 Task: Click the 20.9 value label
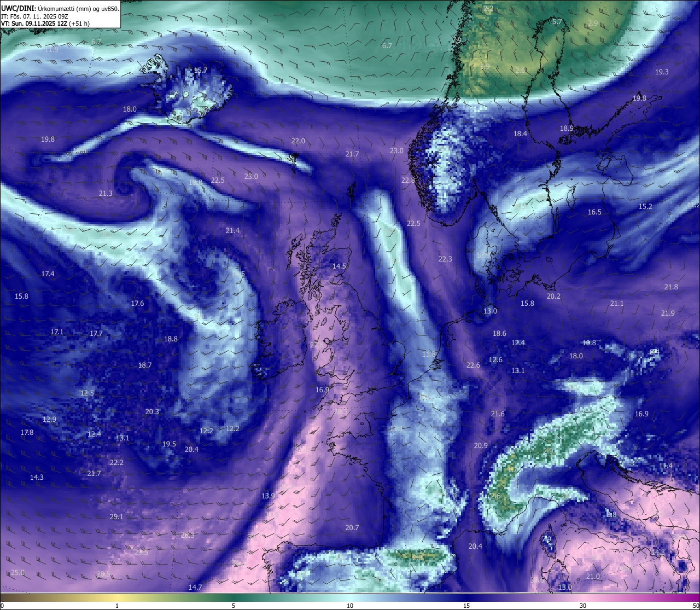[481, 445]
